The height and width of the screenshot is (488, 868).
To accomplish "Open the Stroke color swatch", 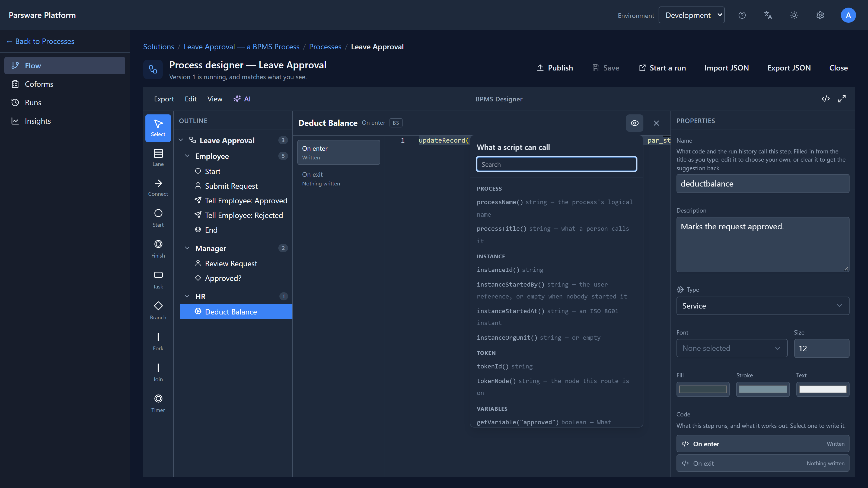I will point(762,389).
